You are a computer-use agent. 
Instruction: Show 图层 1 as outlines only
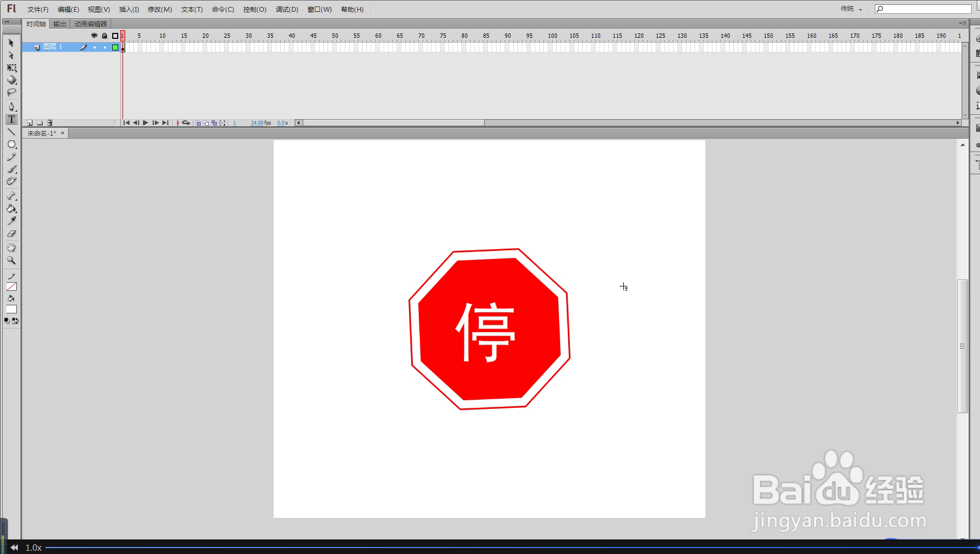[x=115, y=47]
